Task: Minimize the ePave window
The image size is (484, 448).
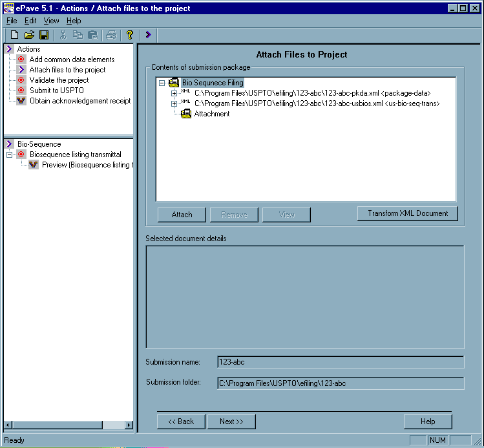Action: tap(452, 8)
